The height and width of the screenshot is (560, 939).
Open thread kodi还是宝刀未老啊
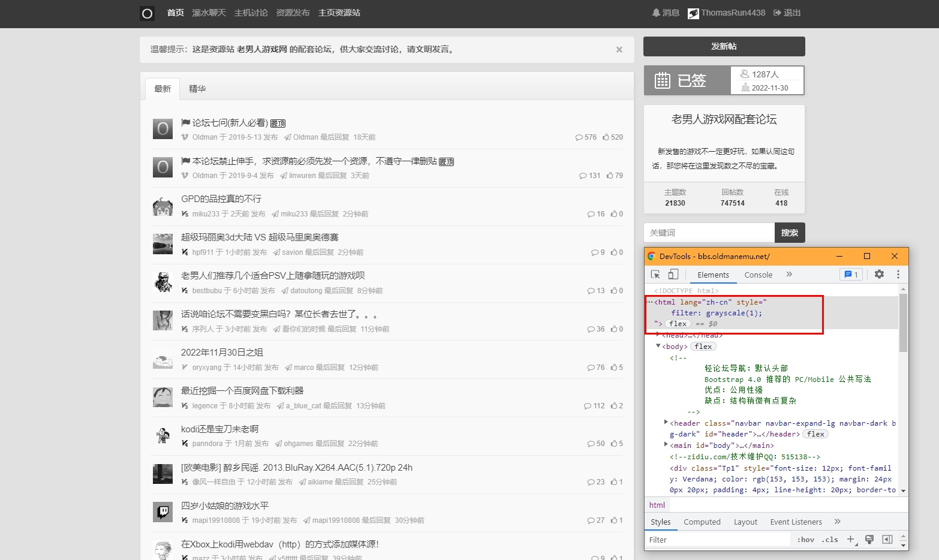pos(220,429)
